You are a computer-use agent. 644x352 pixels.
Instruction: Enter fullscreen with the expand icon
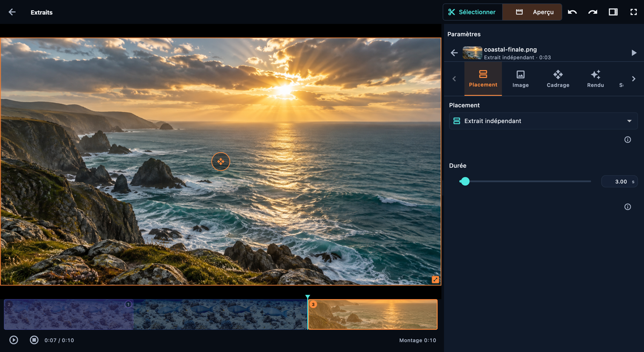click(x=633, y=12)
